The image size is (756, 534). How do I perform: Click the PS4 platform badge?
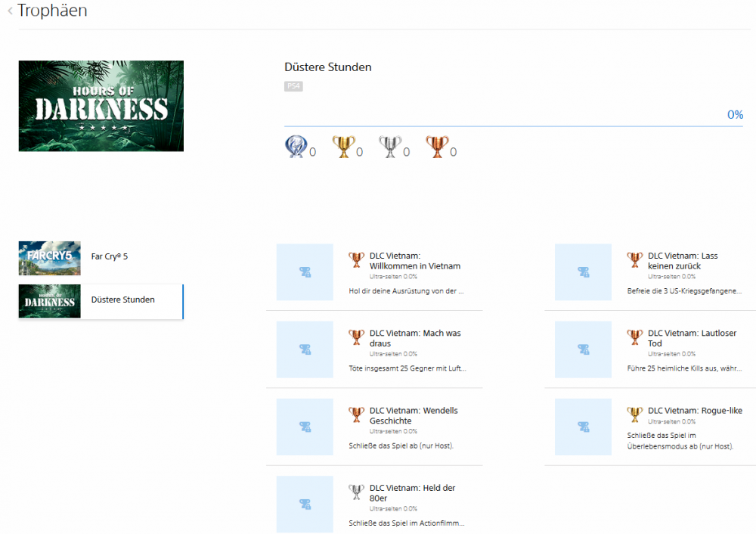293,86
